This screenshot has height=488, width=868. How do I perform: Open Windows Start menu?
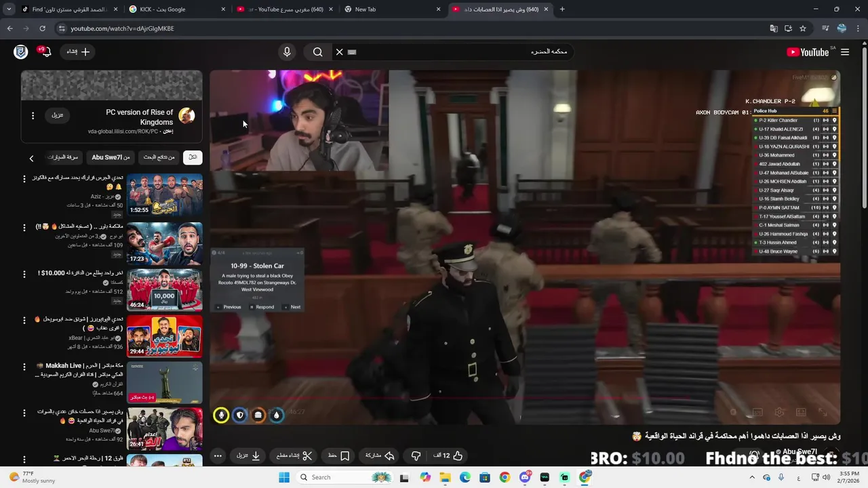283,477
